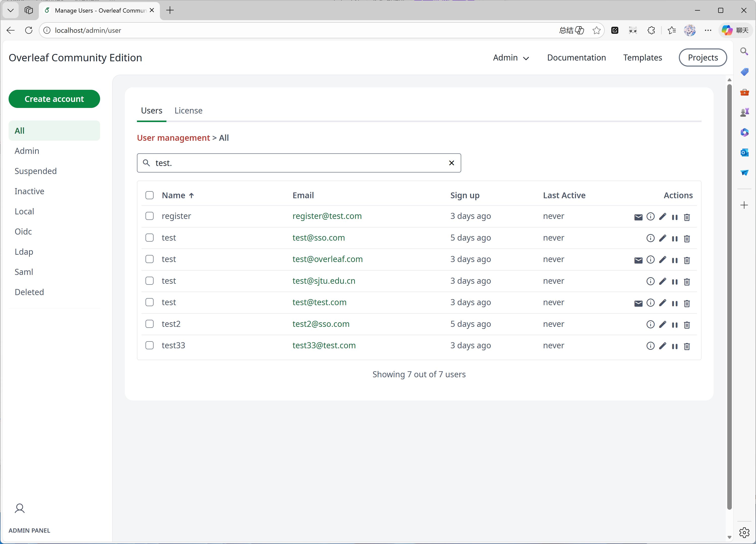This screenshot has height=544, width=756.
Task: Click the edit pencil for test@overleaf.com
Action: coord(662,260)
